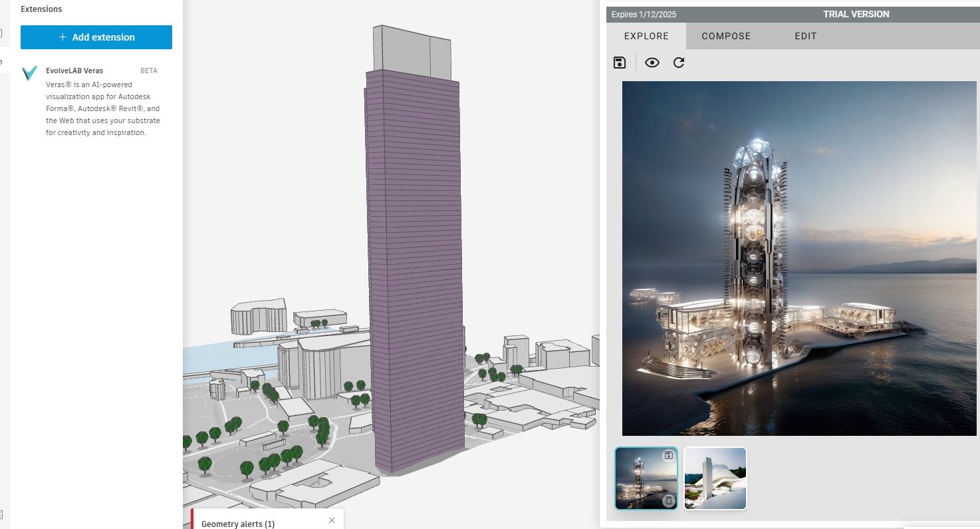Switch to the EXPLORE tab
980x529 pixels.
point(646,36)
